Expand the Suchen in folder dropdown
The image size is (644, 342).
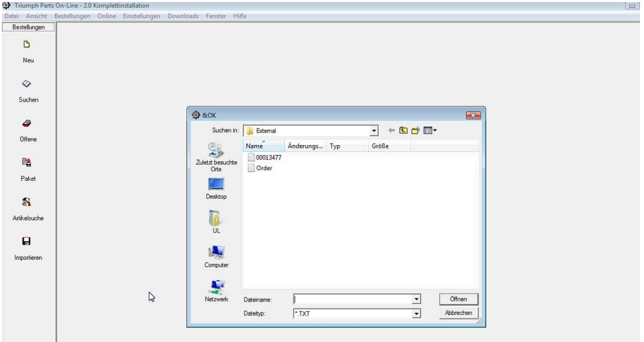coord(374,131)
